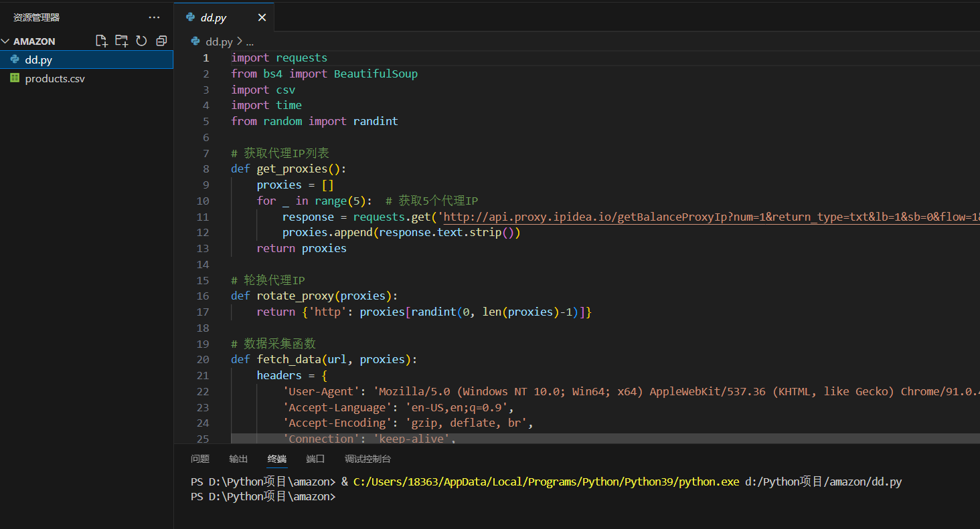
Task: Click the CSV icon beside products.csv
Action: [x=15, y=78]
